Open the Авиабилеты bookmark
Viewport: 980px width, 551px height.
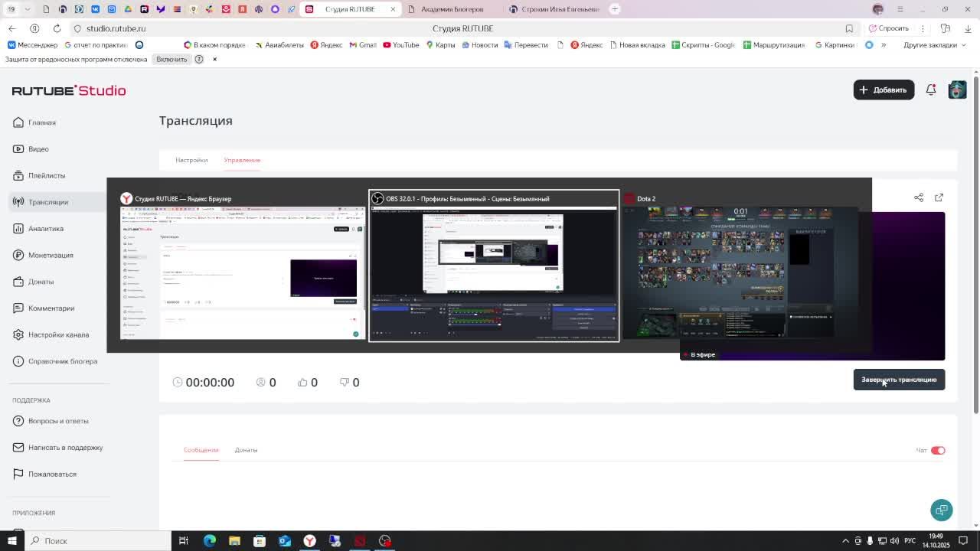point(279,45)
